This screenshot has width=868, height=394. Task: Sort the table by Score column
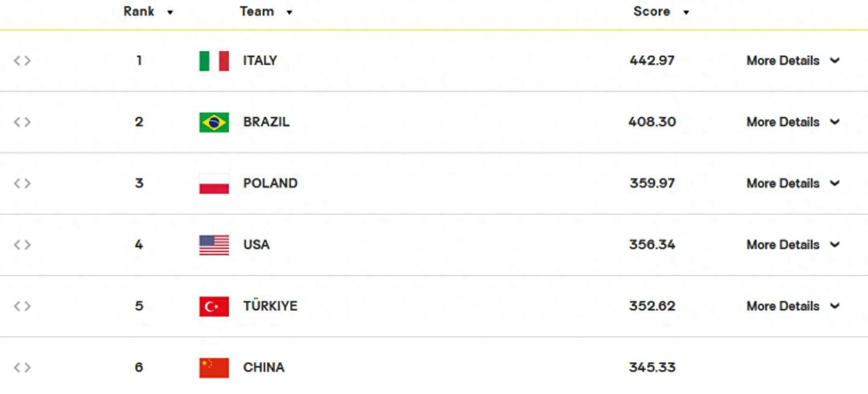pyautogui.click(x=661, y=12)
